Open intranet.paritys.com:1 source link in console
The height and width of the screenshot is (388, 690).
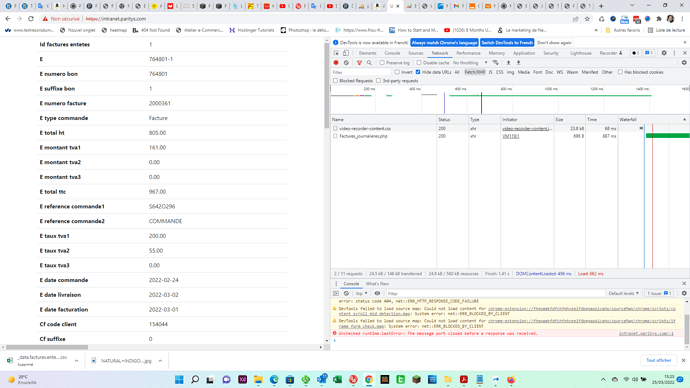[x=646, y=333]
